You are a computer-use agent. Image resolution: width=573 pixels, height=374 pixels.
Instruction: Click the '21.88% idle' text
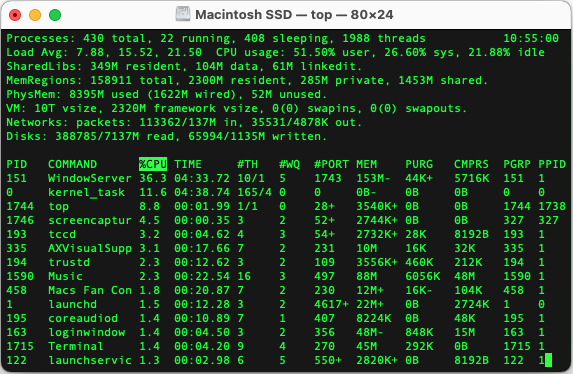pos(506,52)
